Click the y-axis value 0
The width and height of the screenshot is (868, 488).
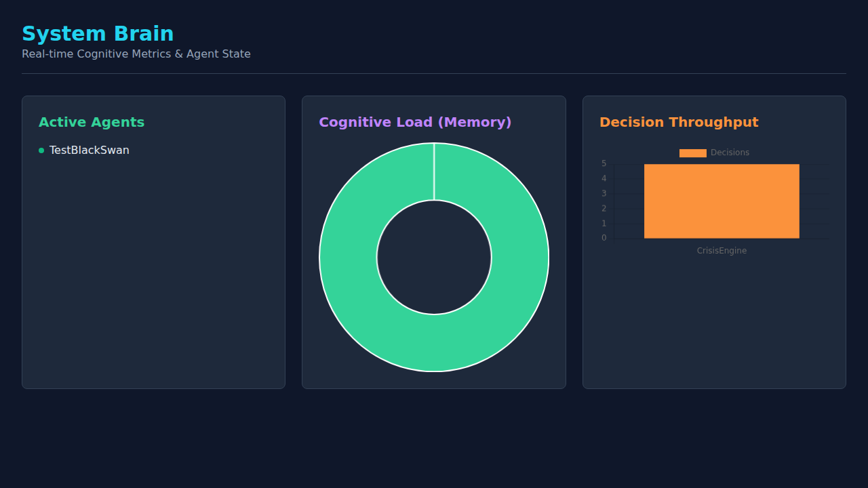(604, 238)
